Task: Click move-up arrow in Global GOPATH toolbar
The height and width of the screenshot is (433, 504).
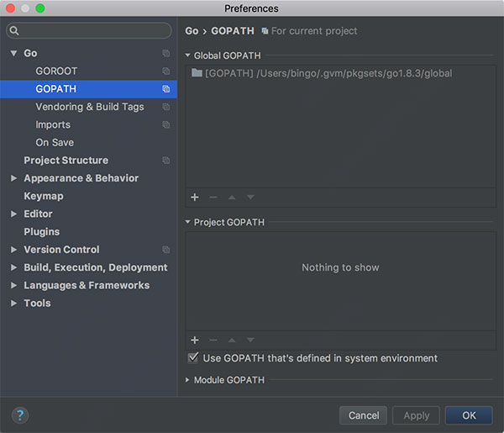Action: [x=232, y=198]
